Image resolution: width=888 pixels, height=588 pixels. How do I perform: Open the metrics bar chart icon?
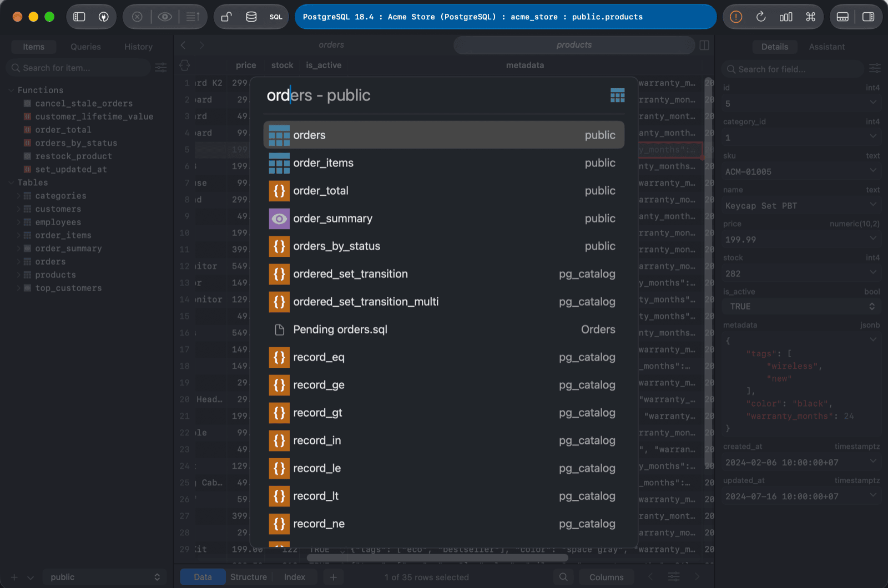click(786, 17)
